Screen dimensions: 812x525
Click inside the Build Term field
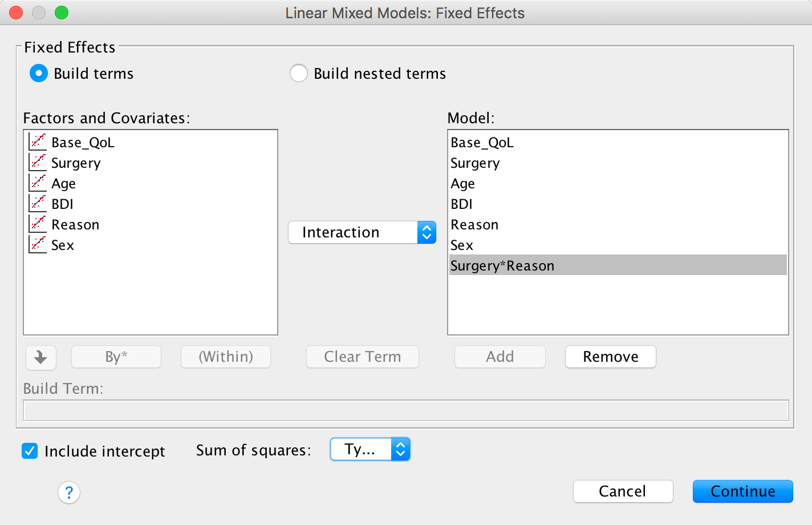(405, 410)
